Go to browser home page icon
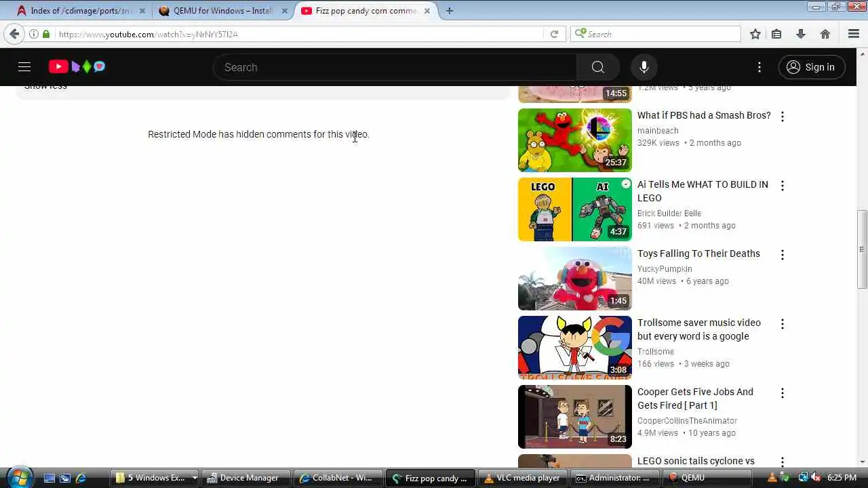868x488 pixels. pos(825,34)
